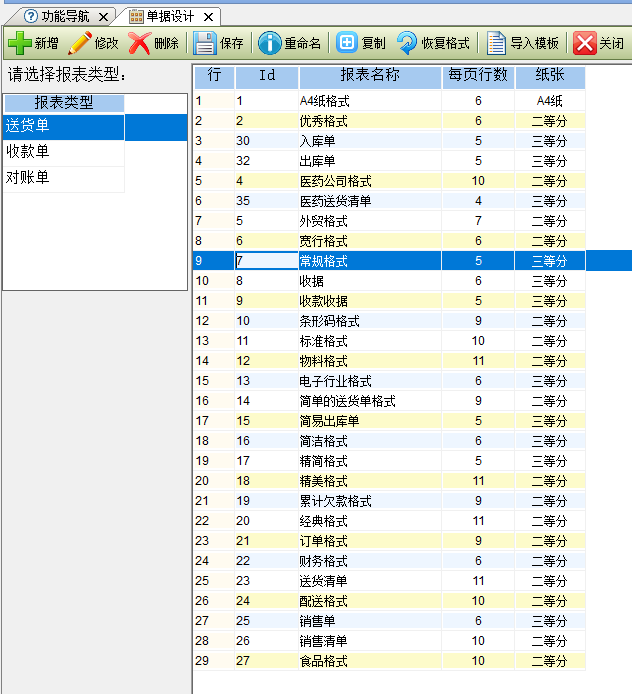
Task: Select the 配送格式 report row
Action: (389, 601)
